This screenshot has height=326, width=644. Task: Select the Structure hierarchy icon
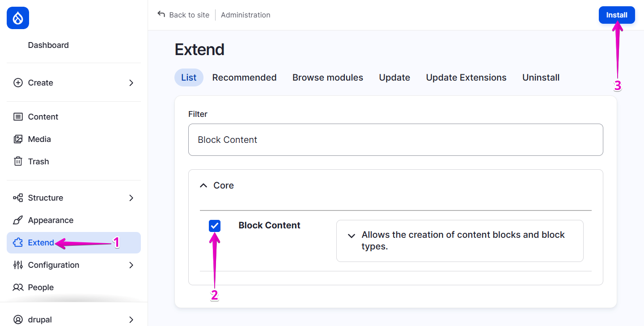coord(18,197)
